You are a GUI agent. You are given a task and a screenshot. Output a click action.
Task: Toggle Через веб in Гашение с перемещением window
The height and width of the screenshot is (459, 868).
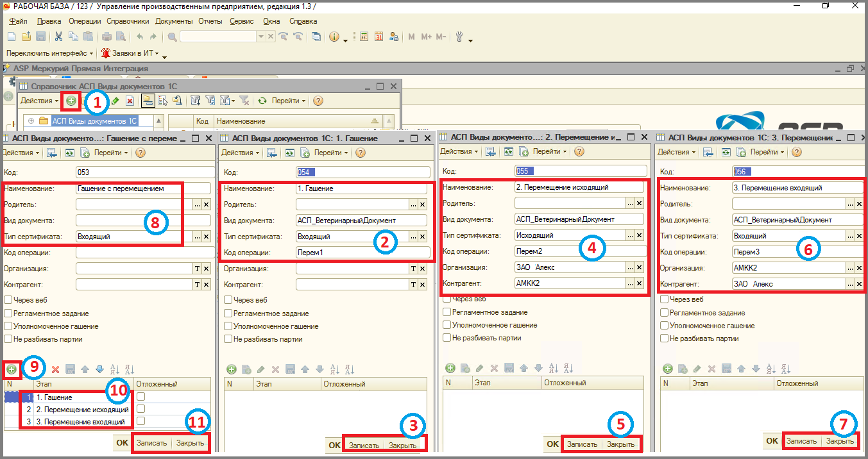pyautogui.click(x=8, y=299)
